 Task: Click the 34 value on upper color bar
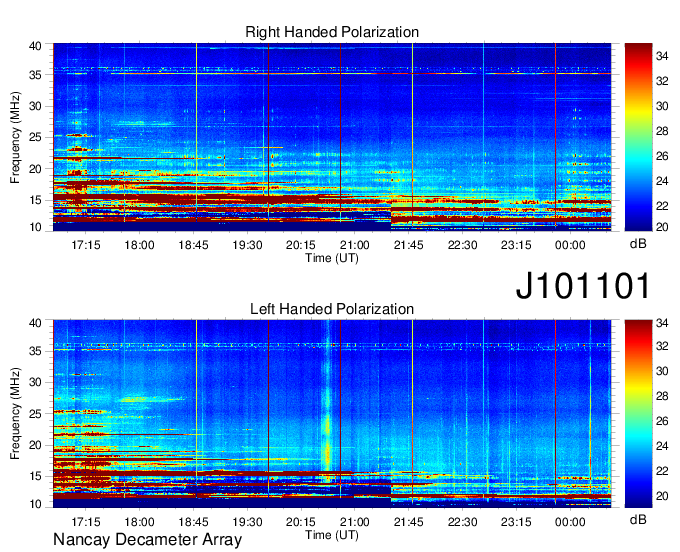[662, 56]
